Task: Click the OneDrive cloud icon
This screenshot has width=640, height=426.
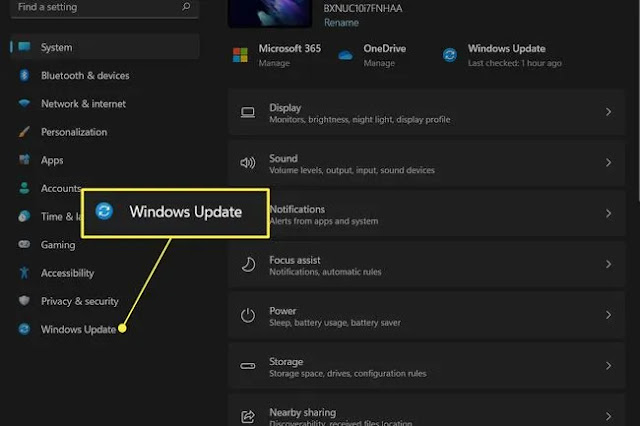Action: [345, 55]
